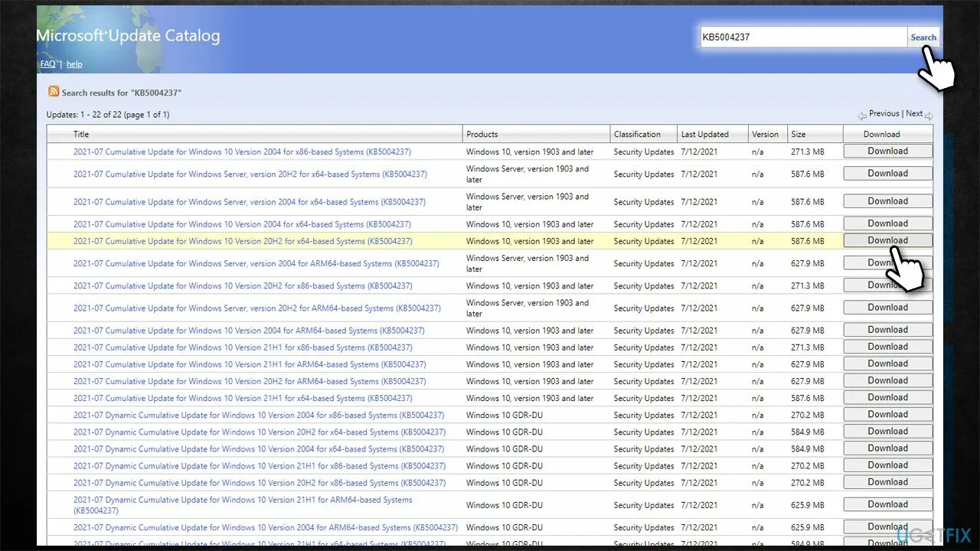Viewport: 980px width, 551px height.
Task: Open Windows 10 Version 2004 x64 cumulative update title
Action: tap(242, 224)
